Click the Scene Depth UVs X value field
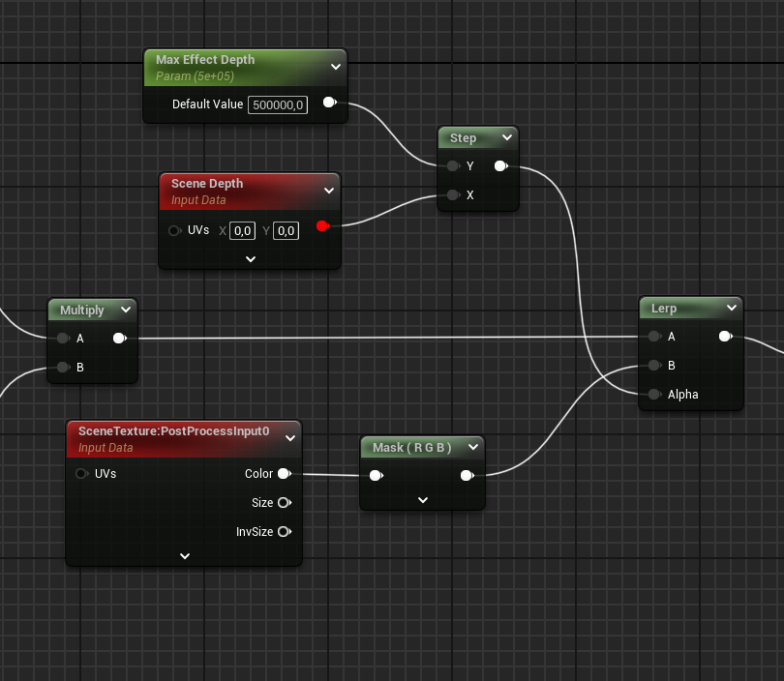Viewport: 784px width, 681px height. tap(242, 230)
